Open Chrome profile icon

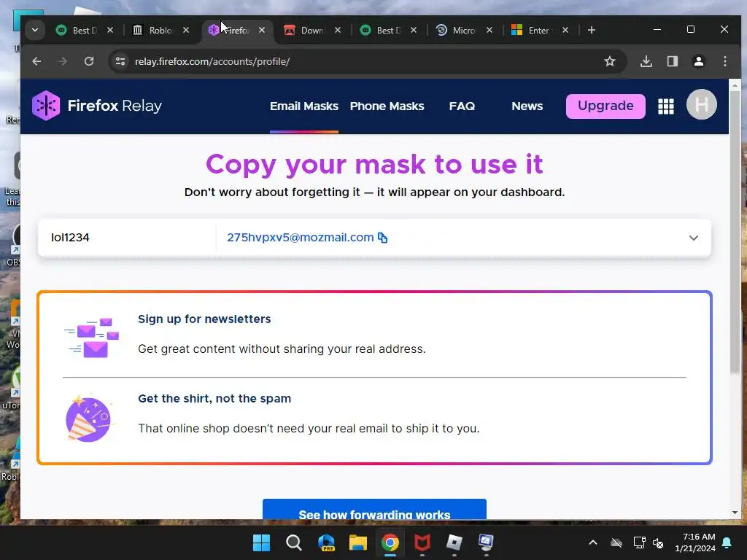tap(698, 61)
